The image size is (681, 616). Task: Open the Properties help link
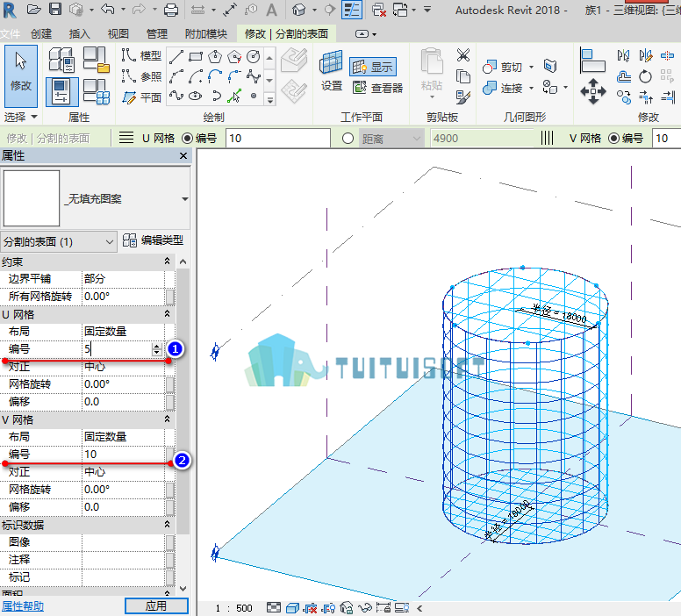tap(23, 606)
